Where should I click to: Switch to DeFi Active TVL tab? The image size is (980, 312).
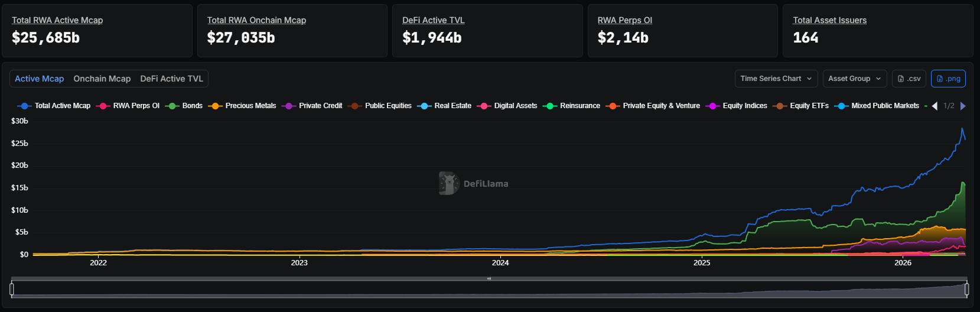pos(171,79)
